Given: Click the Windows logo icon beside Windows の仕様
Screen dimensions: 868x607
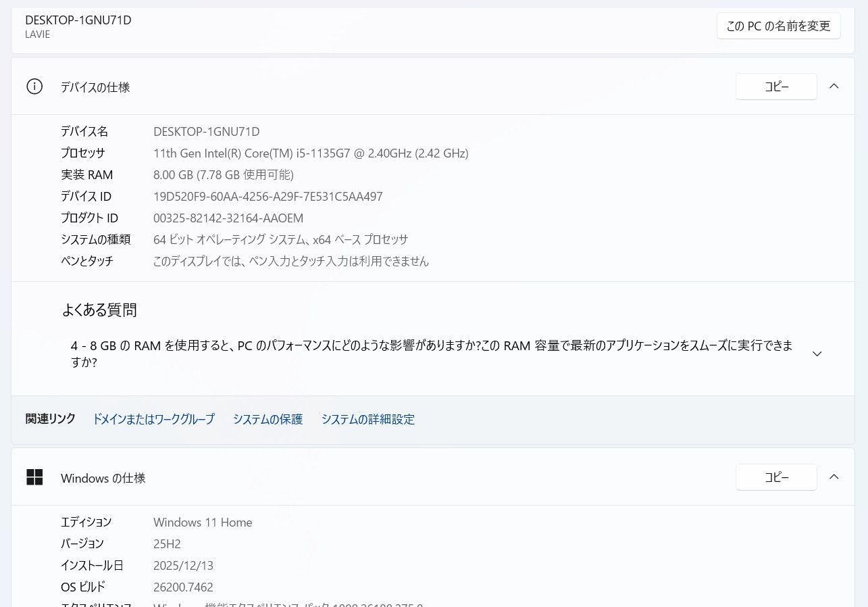Looking at the screenshot, I should pyautogui.click(x=34, y=477).
